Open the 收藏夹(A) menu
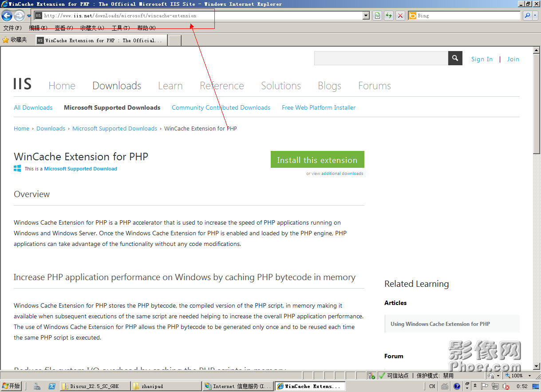Viewport: 541px width, 392px height. (92, 28)
